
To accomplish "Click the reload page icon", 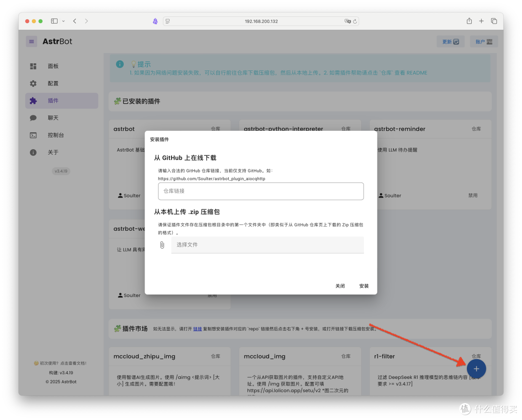I will point(355,21).
